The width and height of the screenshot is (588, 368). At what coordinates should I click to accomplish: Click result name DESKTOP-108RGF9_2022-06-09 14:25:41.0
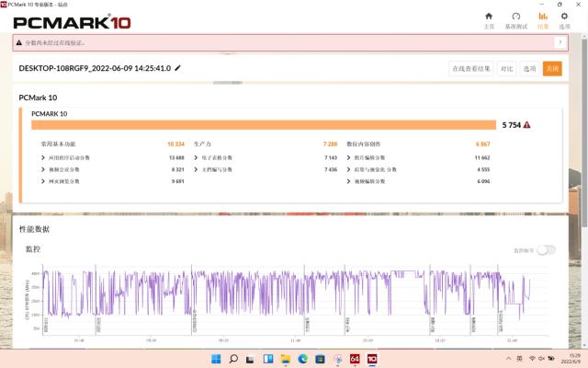point(95,68)
